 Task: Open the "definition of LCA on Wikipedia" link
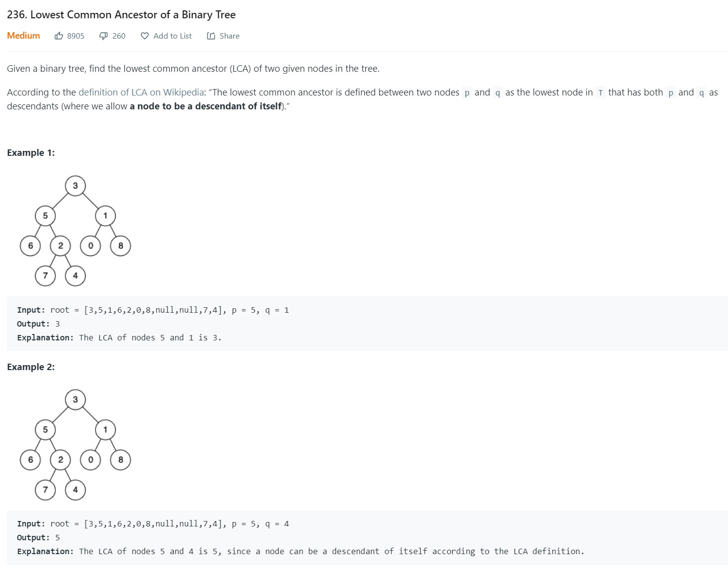coord(141,92)
